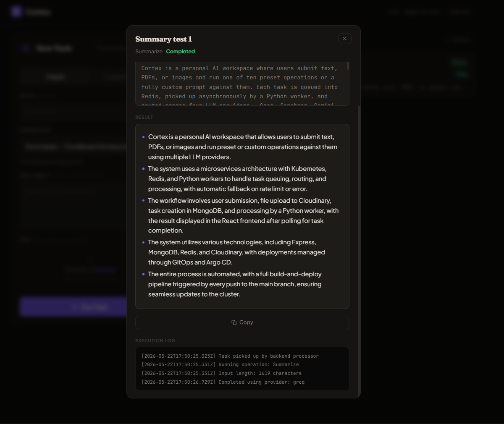Image resolution: width=504 pixels, height=424 pixels.
Task: Click the "Summarize" operation label
Action: pyautogui.click(x=149, y=51)
